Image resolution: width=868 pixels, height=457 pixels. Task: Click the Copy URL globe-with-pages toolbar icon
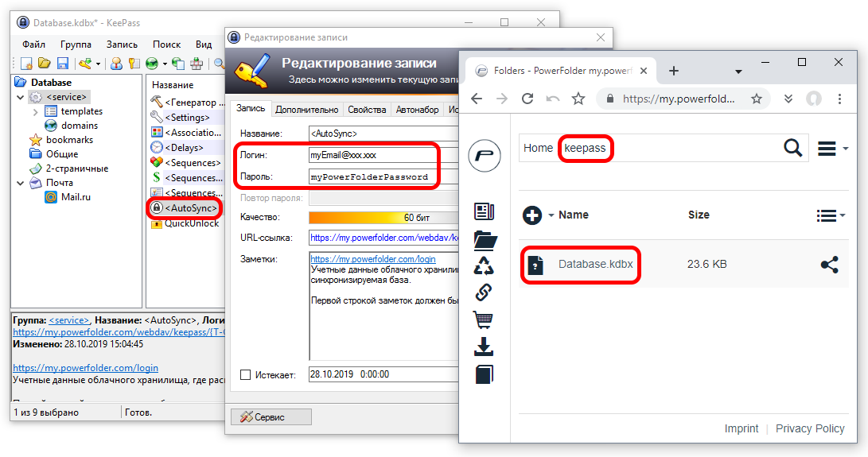point(177,64)
